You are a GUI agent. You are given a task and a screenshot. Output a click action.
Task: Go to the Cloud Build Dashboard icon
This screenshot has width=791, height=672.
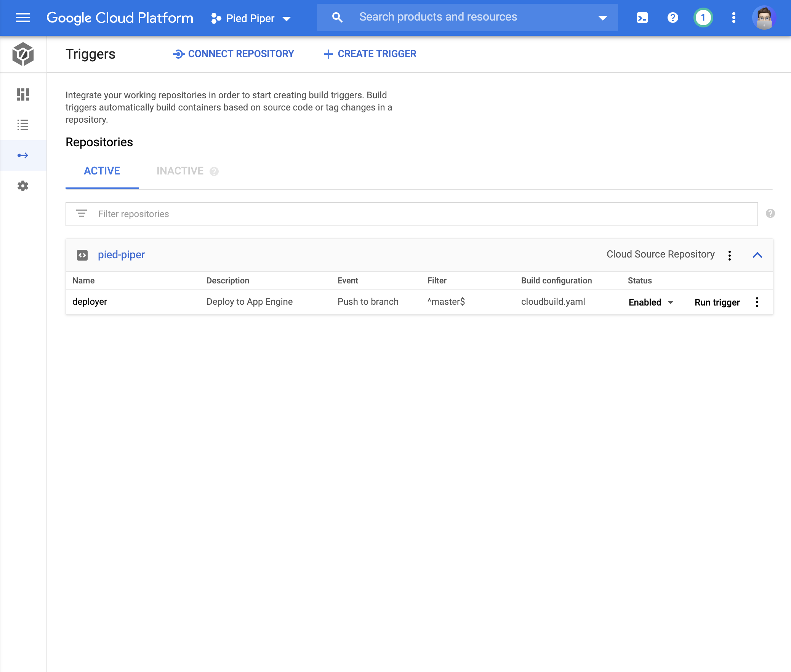click(23, 94)
